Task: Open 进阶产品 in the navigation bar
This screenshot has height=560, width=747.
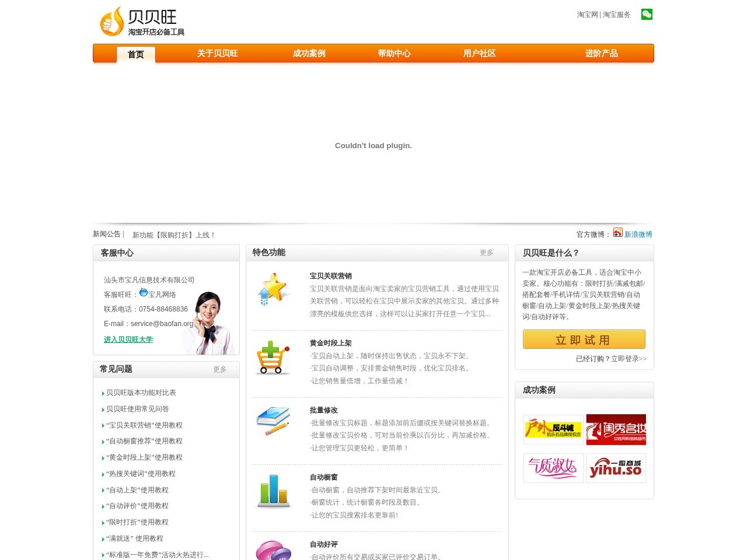Action: pos(601,53)
